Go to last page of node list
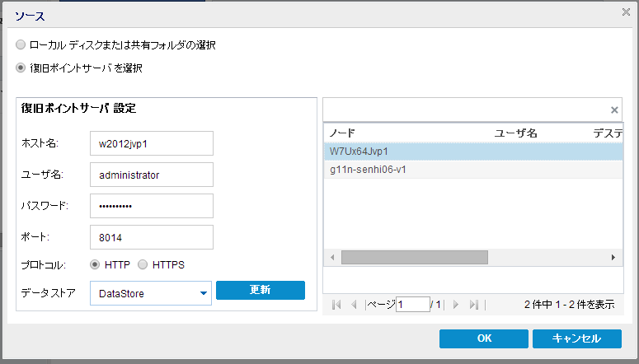This screenshot has height=364, width=639. [x=473, y=305]
